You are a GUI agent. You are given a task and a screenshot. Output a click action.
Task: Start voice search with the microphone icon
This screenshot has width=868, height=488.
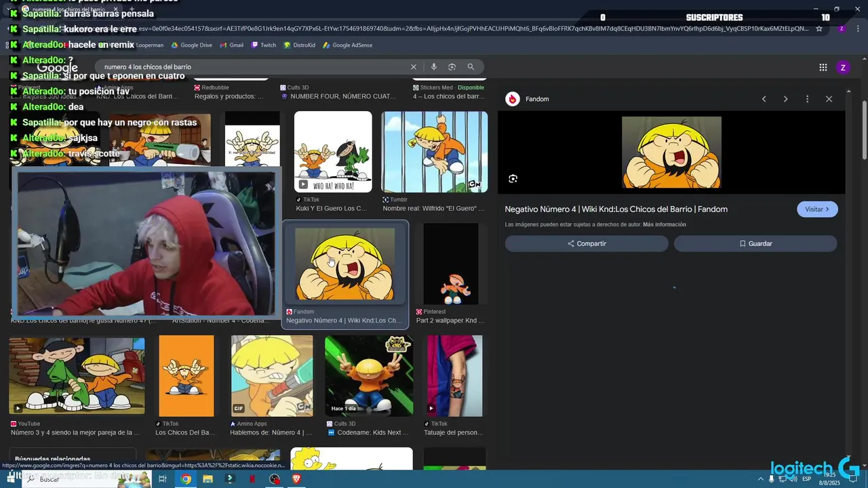click(x=433, y=67)
